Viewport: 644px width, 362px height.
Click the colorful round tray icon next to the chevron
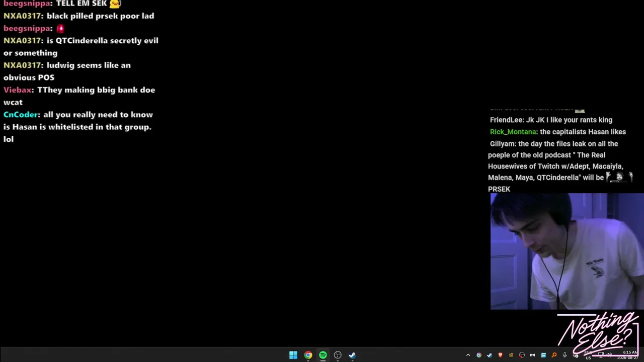[x=478, y=355]
